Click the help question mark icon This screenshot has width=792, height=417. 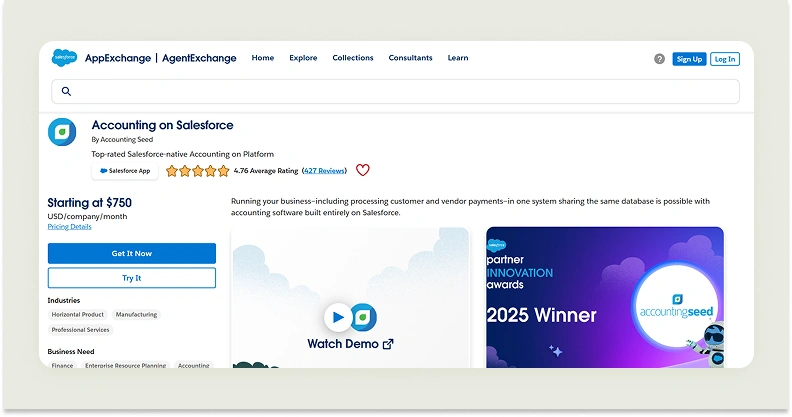click(x=659, y=59)
